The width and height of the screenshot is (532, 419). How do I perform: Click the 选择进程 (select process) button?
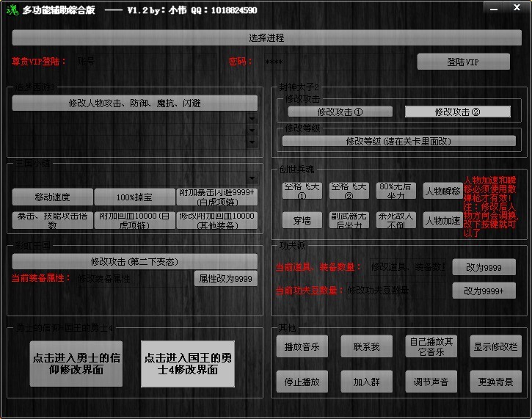tap(266, 37)
